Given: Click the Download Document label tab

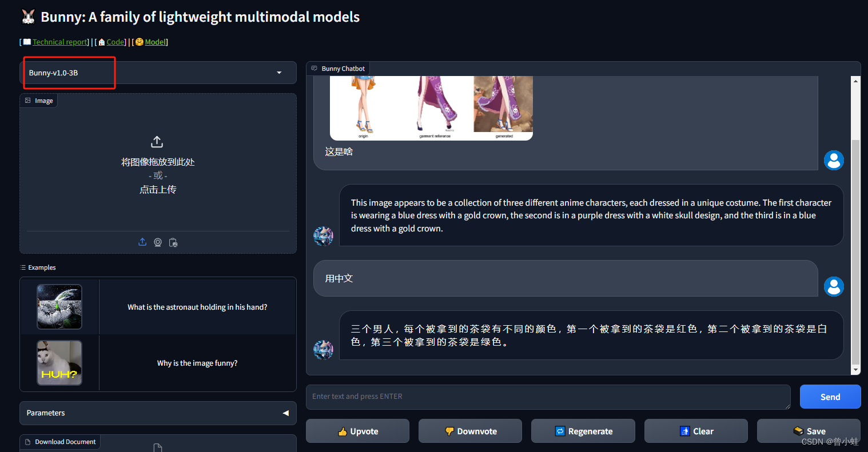Looking at the screenshot, I should [61, 442].
